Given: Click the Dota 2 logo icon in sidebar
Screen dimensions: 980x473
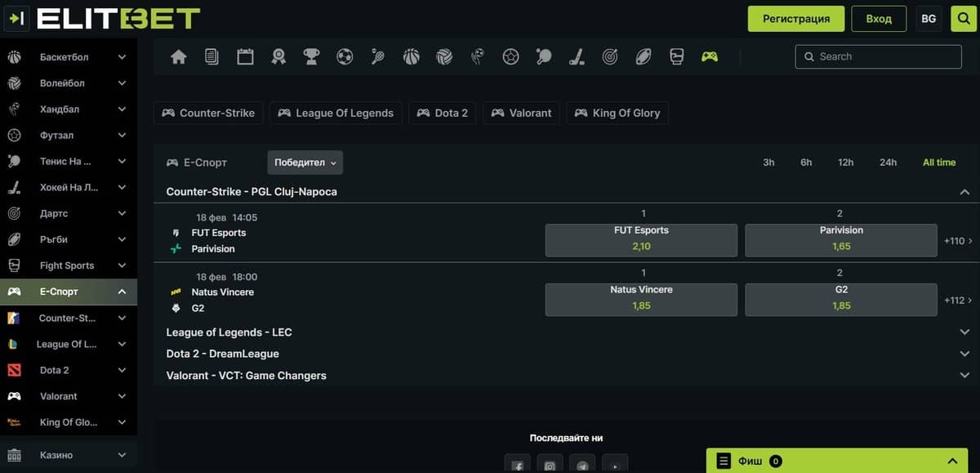Looking at the screenshot, I should [x=14, y=370].
